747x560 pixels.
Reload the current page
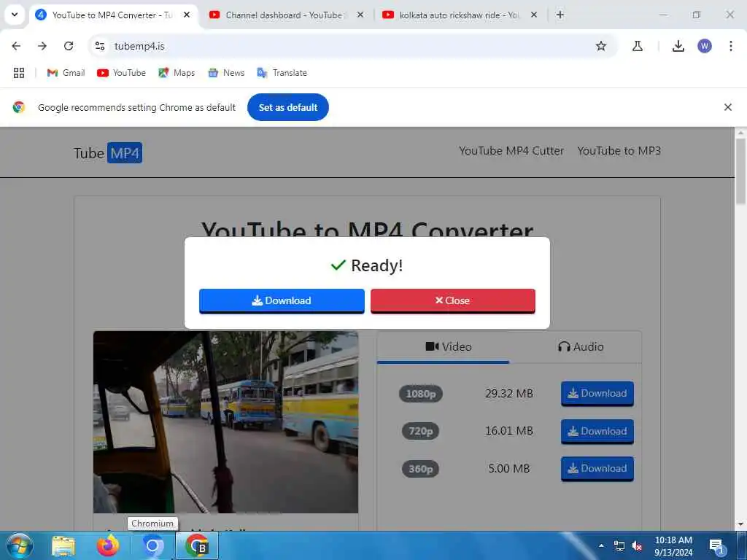click(69, 46)
